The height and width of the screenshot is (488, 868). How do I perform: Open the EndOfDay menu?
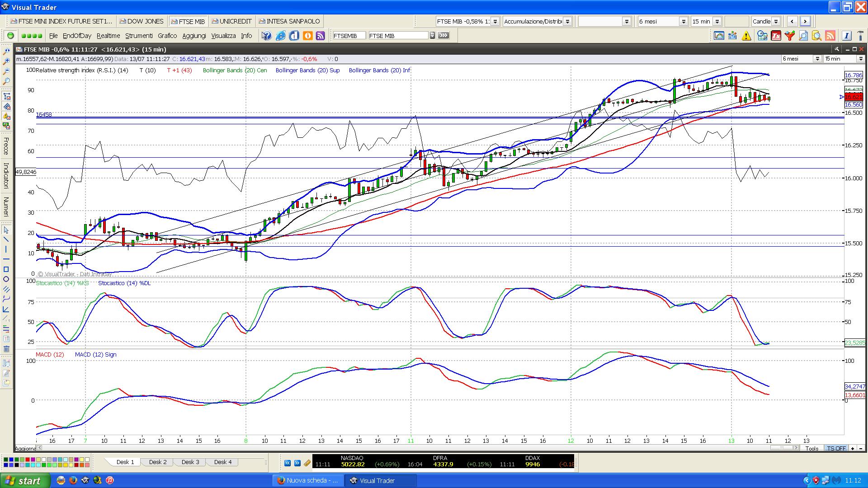pos(77,36)
